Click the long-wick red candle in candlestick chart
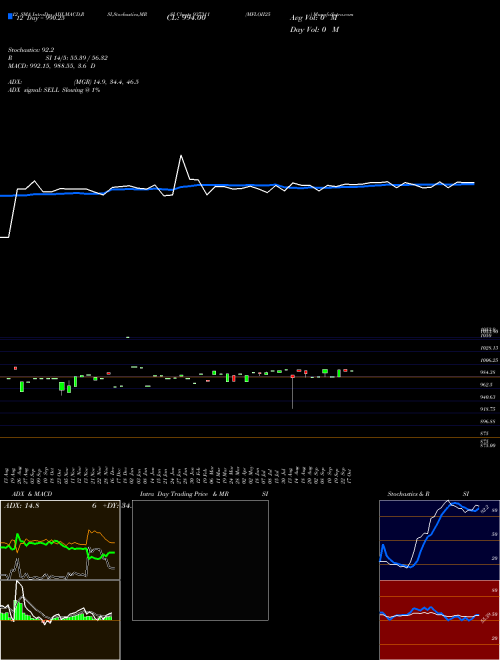Image resolution: width=500 pixels, height=660 pixels. tap(293, 391)
